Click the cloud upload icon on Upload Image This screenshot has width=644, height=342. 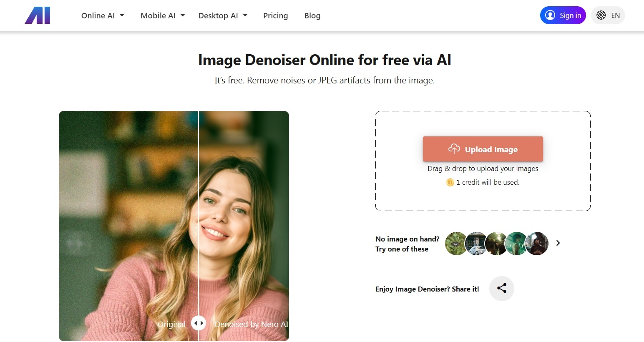click(454, 149)
